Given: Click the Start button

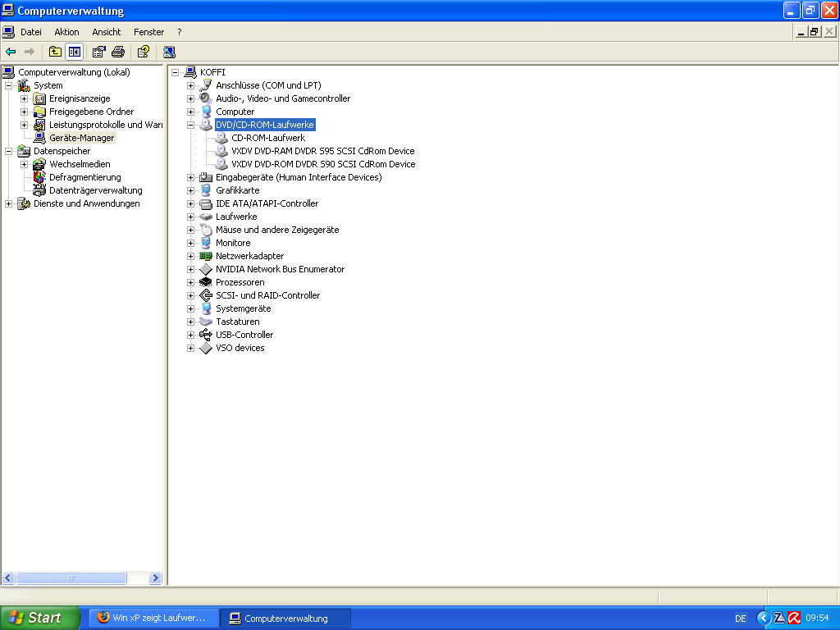Looking at the screenshot, I should tap(39, 618).
